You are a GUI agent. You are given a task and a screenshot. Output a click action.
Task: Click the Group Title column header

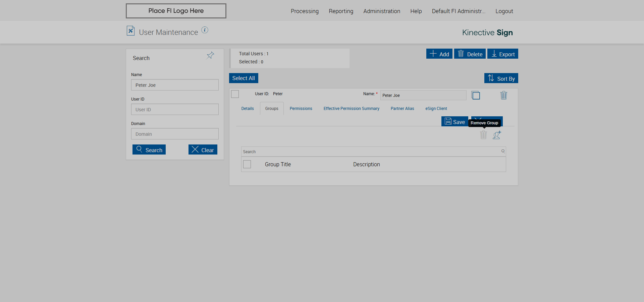tap(278, 164)
